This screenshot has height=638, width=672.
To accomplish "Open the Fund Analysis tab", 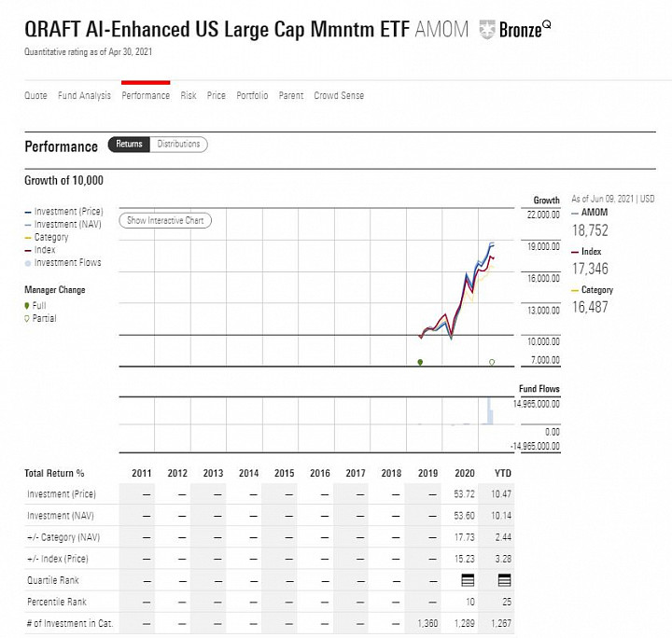I will tap(84, 95).
